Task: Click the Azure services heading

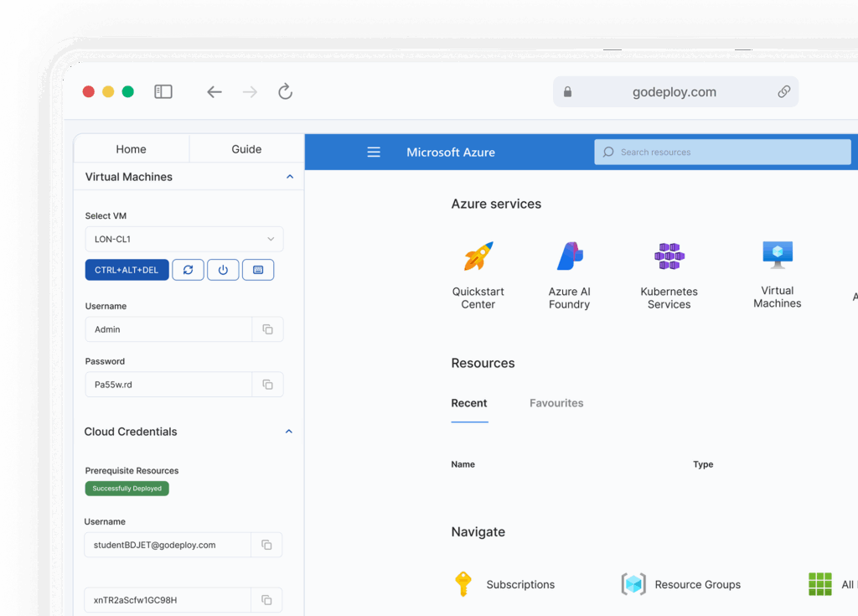Action: pyautogui.click(x=496, y=204)
